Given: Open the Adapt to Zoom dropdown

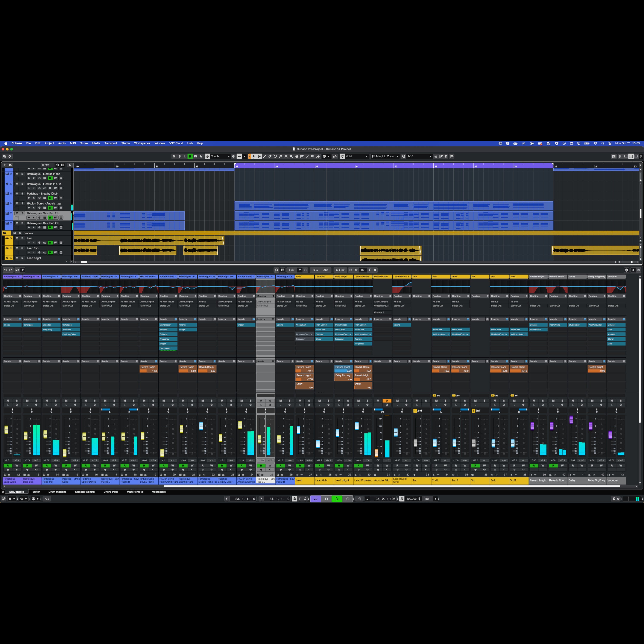Looking at the screenshot, I should tap(385, 156).
